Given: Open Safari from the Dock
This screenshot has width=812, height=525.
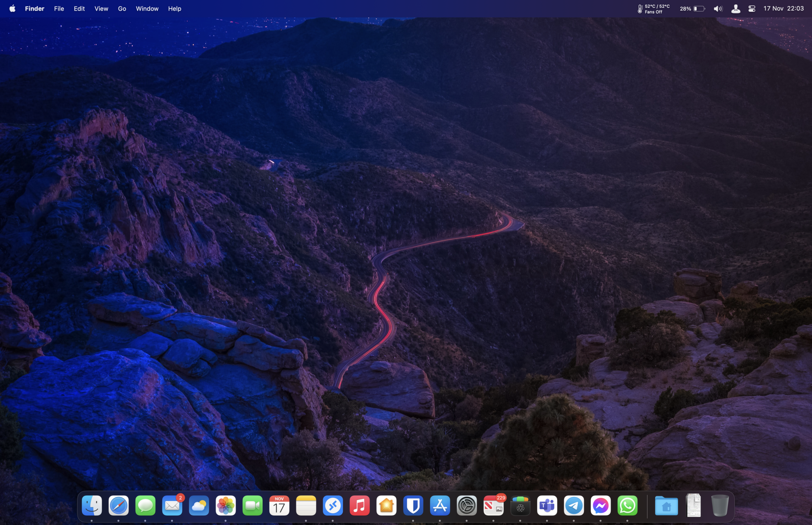Looking at the screenshot, I should [119, 506].
